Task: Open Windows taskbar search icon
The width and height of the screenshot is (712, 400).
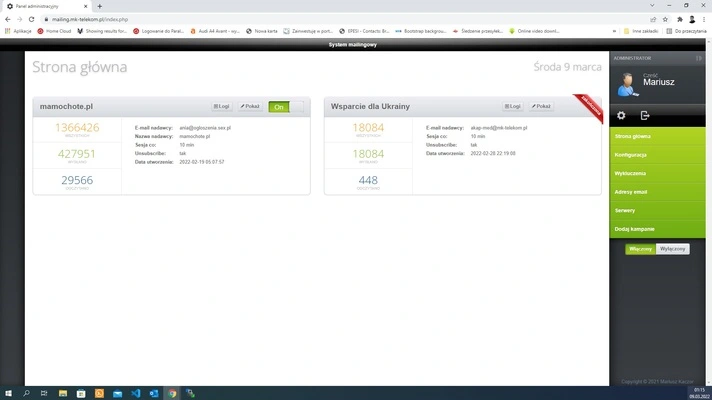Action: click(26, 393)
